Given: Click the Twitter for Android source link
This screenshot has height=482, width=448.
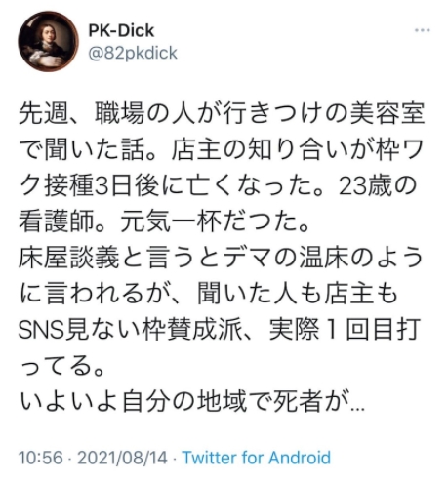Looking at the screenshot, I should click(x=257, y=458).
